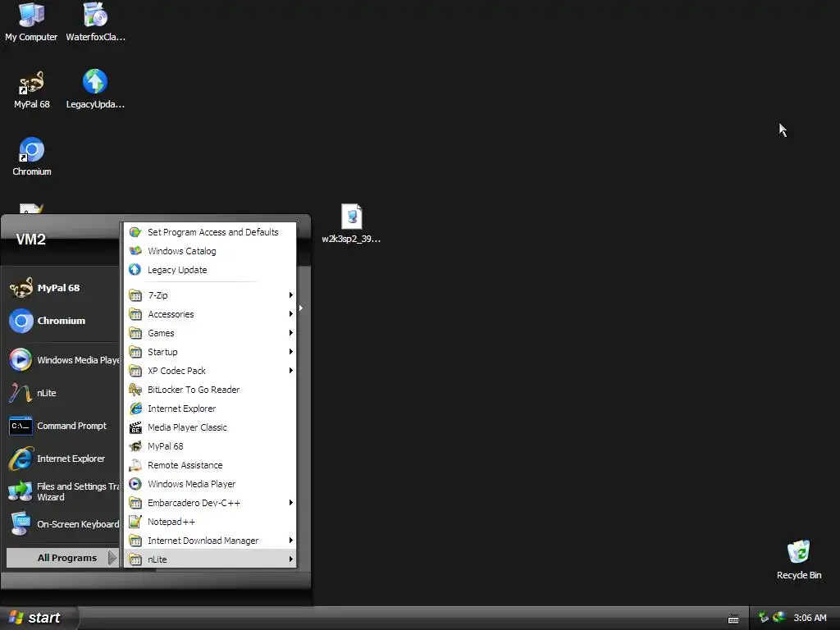Open Command Prompt from the start menu

point(61,426)
